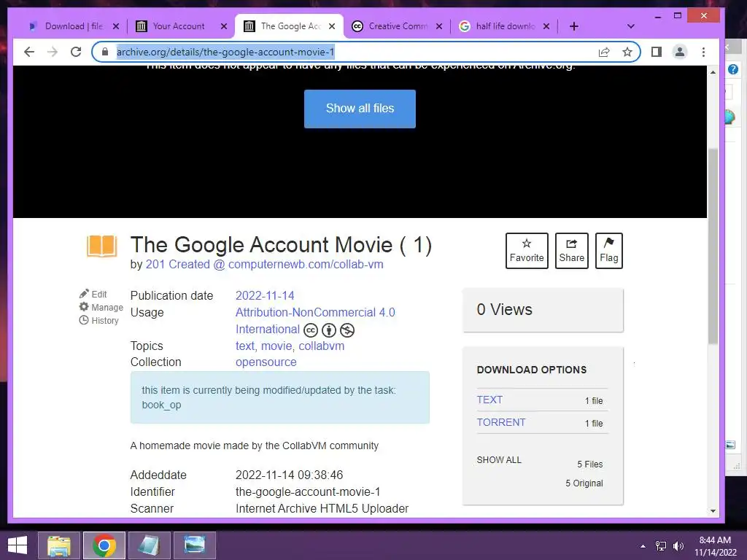Viewport: 747px width, 560px height.
Task: Open the Chrome side panel icon
Action: pyautogui.click(x=657, y=52)
